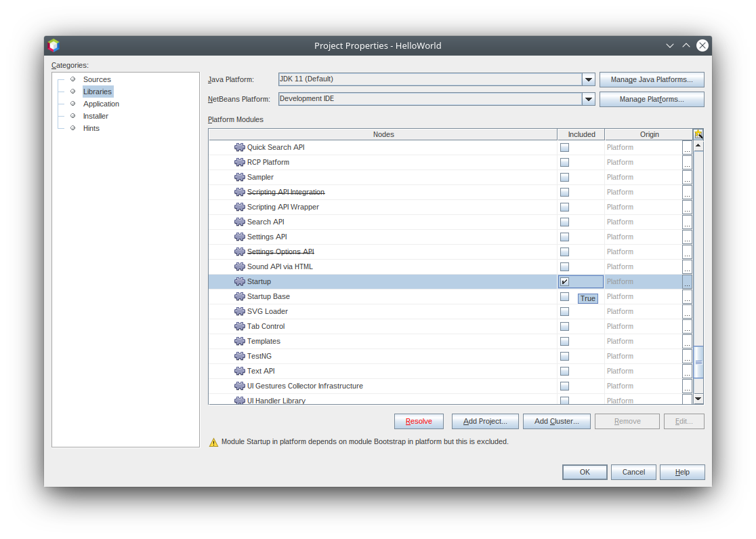Viewport: 756px width, 539px height.
Task: Check the Included box for Sampler
Action: 564,177
